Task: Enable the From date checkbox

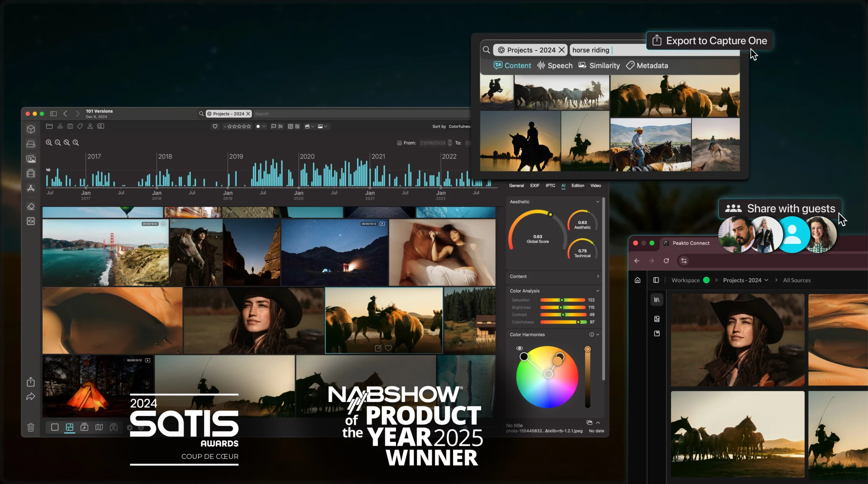Action: (399, 143)
